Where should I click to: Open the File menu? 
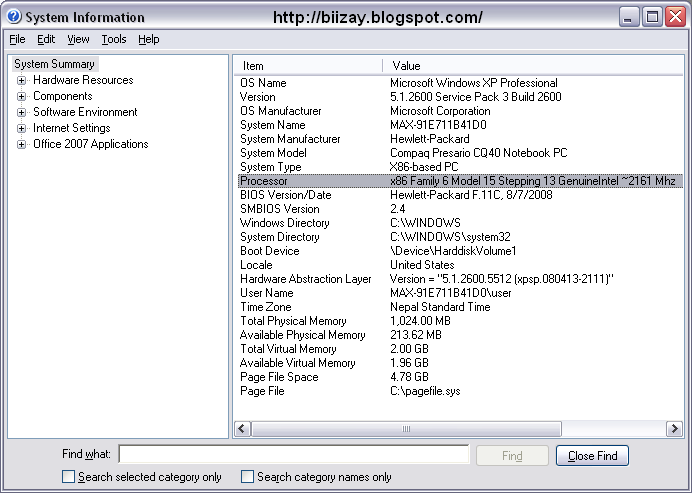pos(17,39)
